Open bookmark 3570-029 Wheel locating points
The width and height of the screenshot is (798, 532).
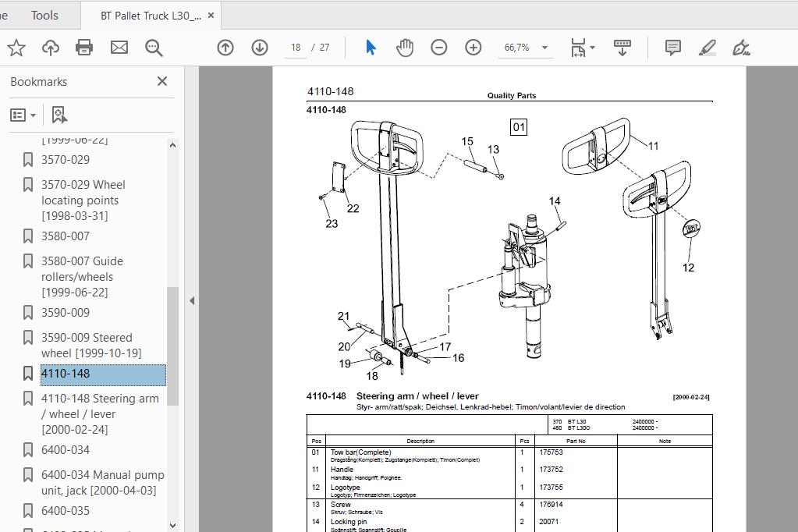pos(83,200)
